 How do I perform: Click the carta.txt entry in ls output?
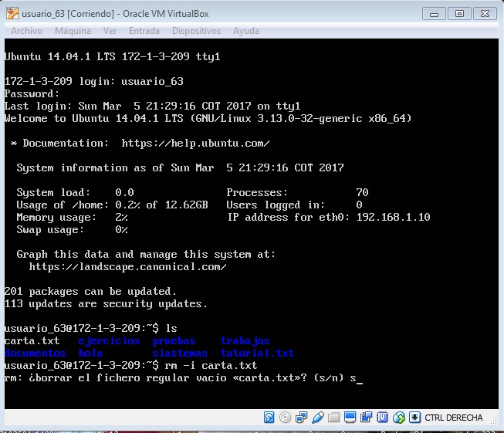(x=32, y=340)
